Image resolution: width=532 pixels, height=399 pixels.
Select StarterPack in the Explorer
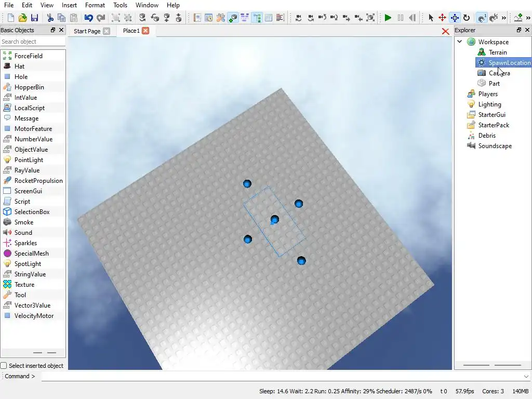coord(494,125)
